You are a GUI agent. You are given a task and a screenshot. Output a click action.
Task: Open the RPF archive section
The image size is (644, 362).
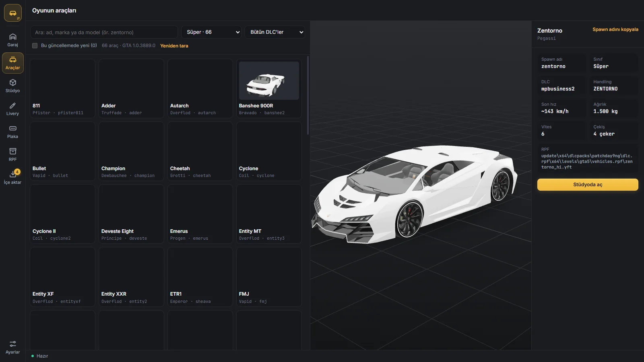12,155
